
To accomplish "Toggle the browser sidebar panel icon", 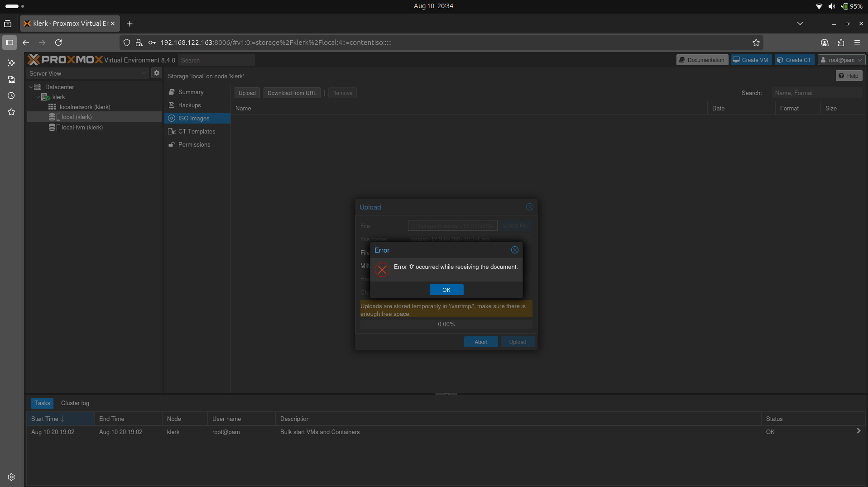I will pyautogui.click(x=9, y=43).
